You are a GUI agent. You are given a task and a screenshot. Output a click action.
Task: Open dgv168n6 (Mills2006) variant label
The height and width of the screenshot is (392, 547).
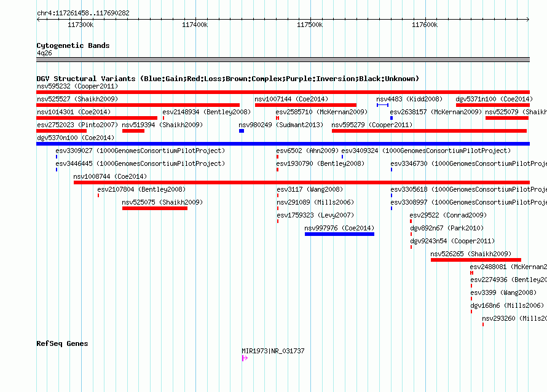(507, 305)
